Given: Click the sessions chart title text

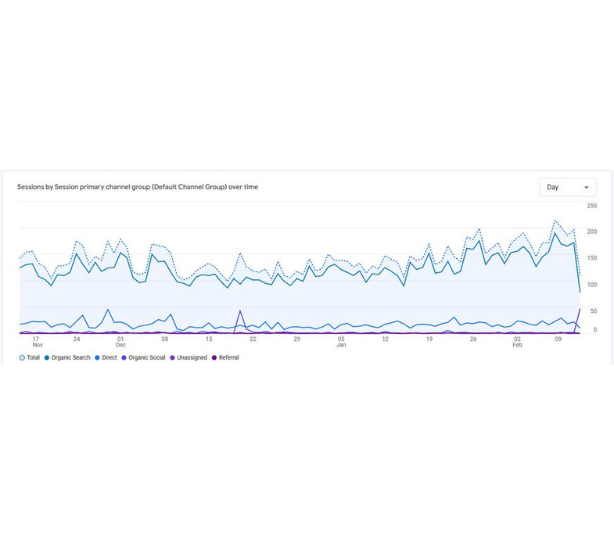Looking at the screenshot, I should 137,187.
